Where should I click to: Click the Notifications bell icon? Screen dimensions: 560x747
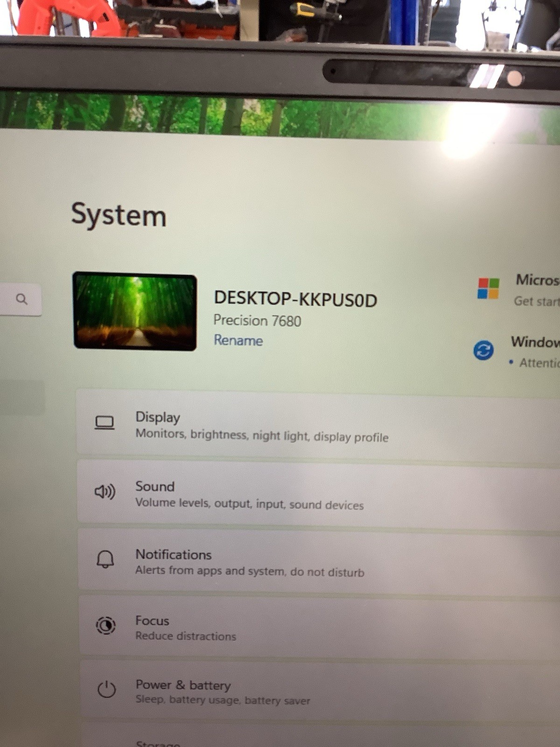(x=105, y=559)
